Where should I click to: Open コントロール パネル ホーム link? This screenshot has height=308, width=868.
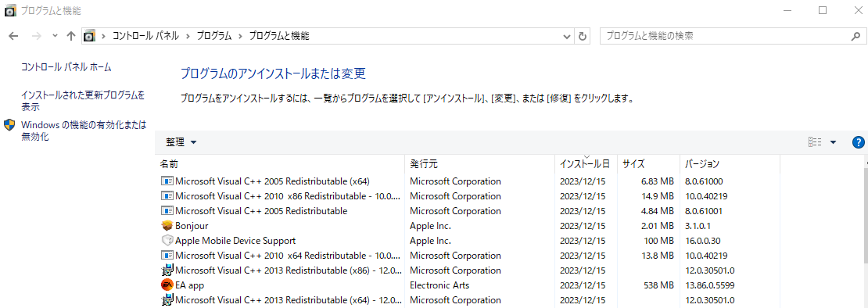66,67
